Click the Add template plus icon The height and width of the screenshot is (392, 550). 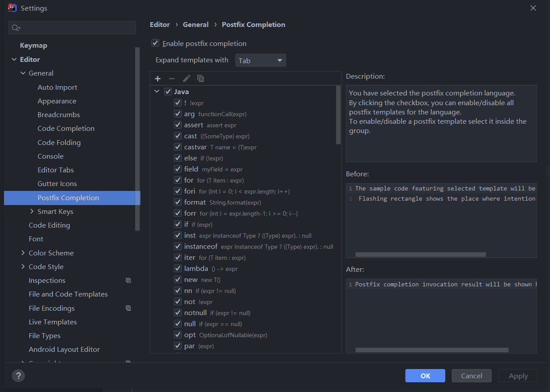pyautogui.click(x=158, y=79)
